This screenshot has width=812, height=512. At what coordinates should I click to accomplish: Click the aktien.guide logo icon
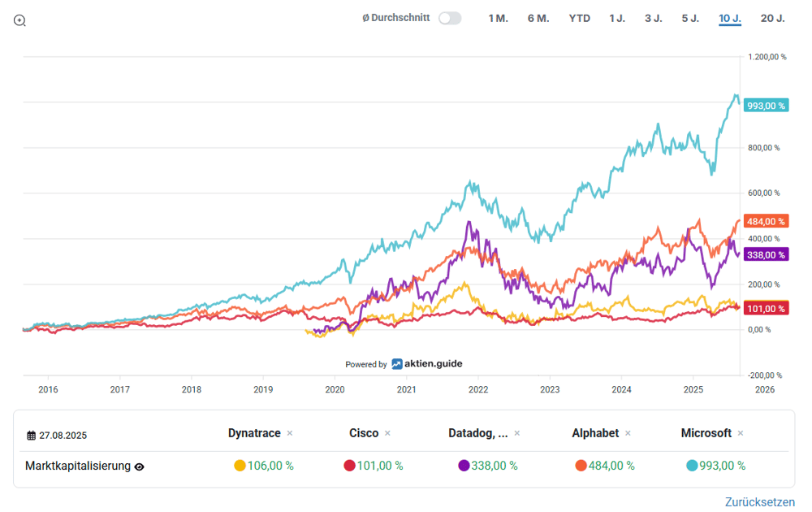(x=397, y=364)
